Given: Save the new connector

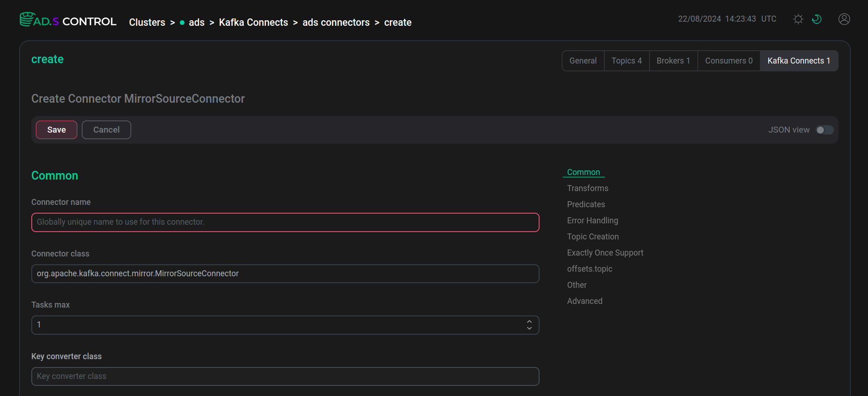Looking at the screenshot, I should [57, 130].
